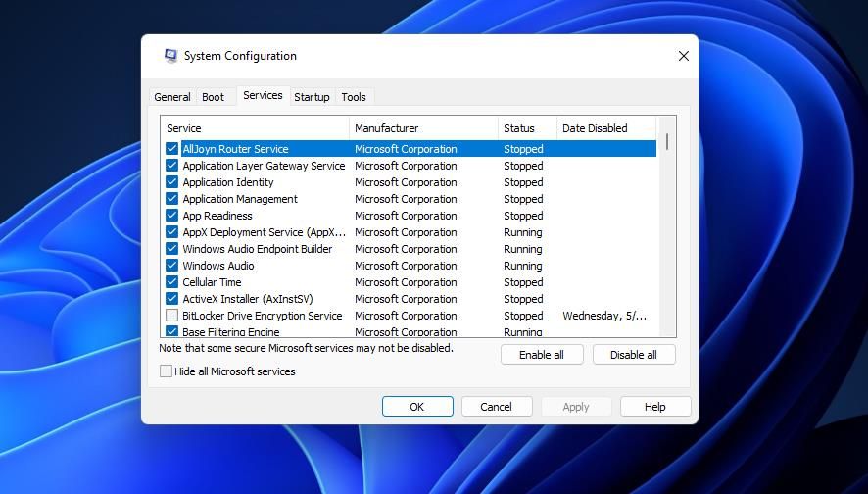Click the Apply button
868x494 pixels.
click(x=576, y=407)
